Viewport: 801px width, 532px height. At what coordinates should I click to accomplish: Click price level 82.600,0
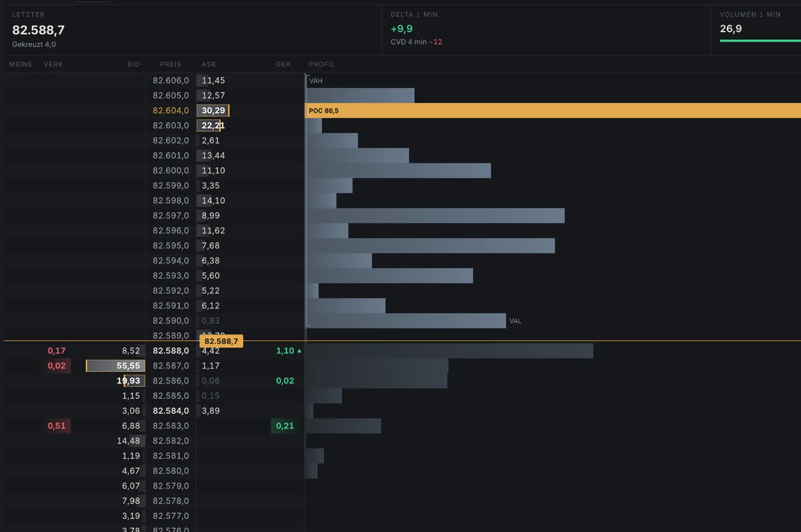tap(171, 171)
